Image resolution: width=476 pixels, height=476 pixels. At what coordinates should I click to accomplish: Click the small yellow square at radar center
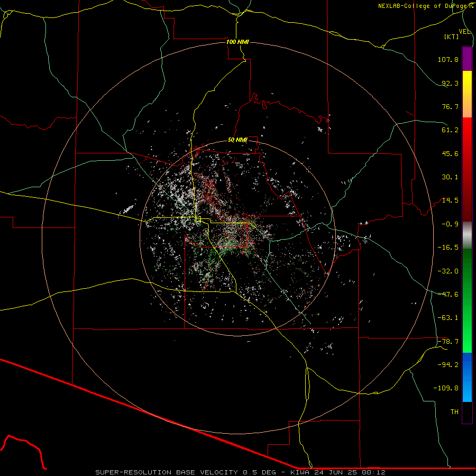(x=198, y=219)
